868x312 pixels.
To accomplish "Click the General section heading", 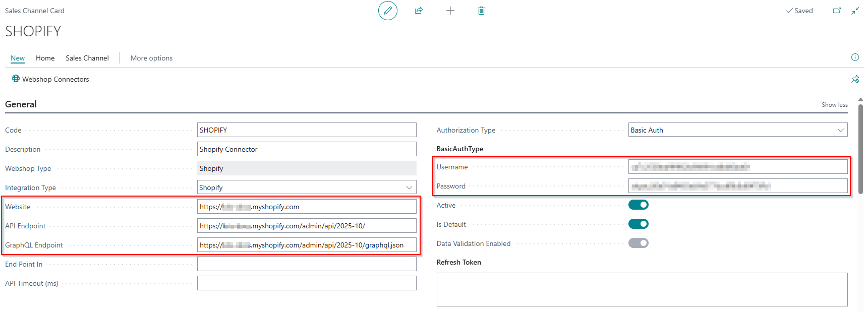I will coord(21,104).
